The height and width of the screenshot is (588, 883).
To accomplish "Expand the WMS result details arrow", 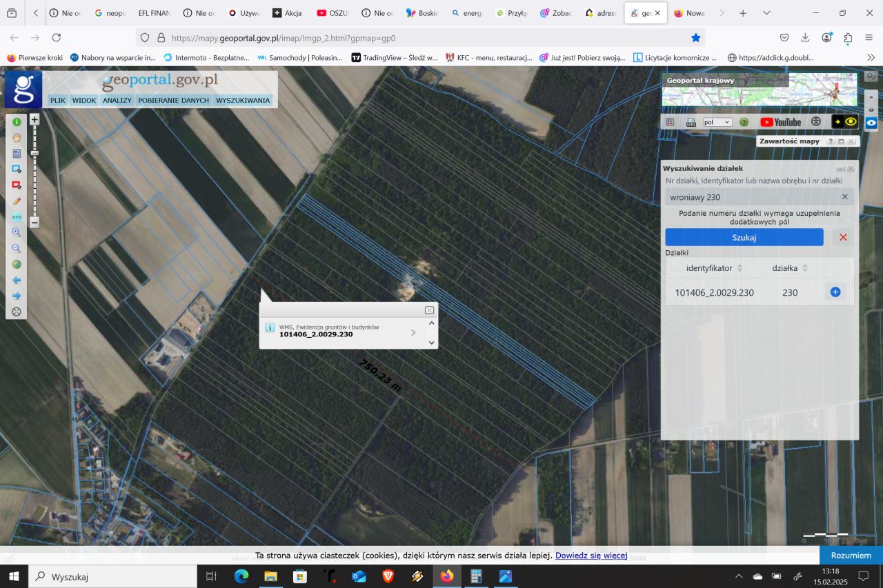I will [413, 332].
